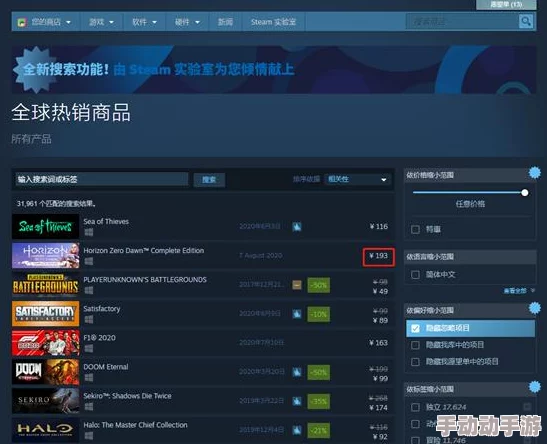547x444 pixels.
Task: Click the gear icon on preferences filter panel
Action: pyautogui.click(x=534, y=308)
